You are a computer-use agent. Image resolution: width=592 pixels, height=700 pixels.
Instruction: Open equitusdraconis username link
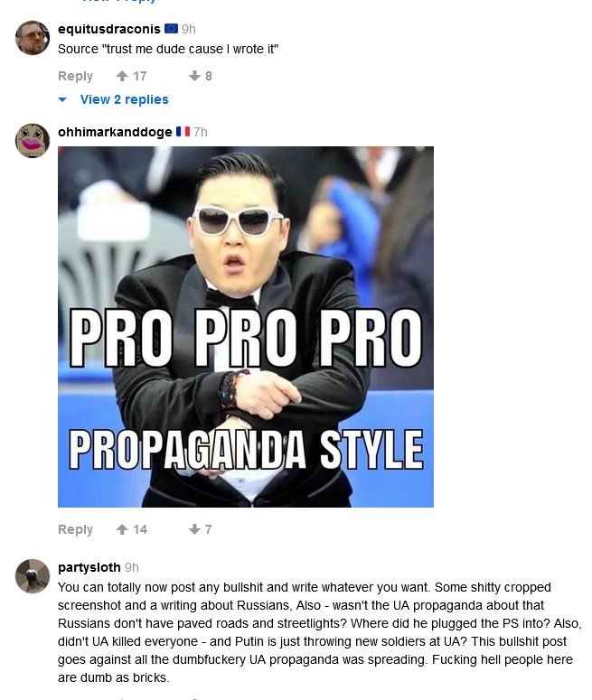(109, 29)
